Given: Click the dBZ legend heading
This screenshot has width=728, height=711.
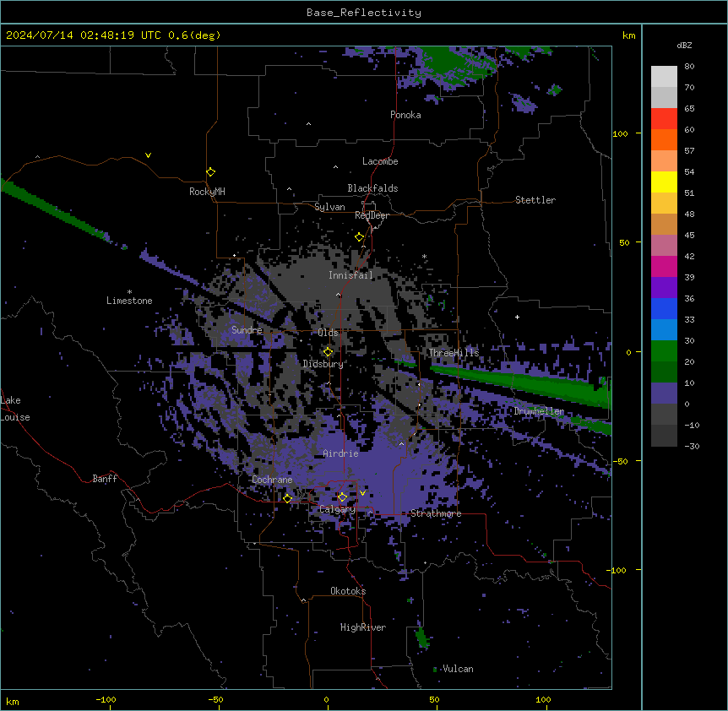Looking at the screenshot, I should click(684, 45).
